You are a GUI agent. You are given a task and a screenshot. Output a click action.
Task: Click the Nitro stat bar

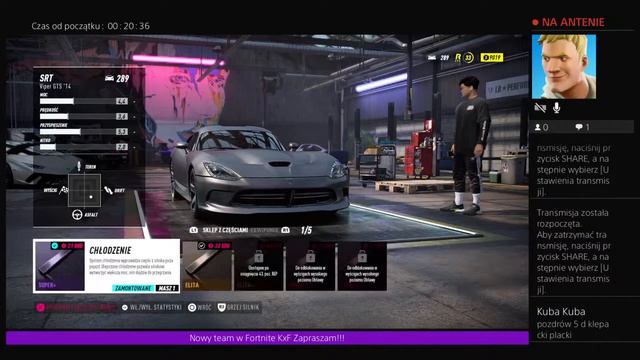[84, 147]
